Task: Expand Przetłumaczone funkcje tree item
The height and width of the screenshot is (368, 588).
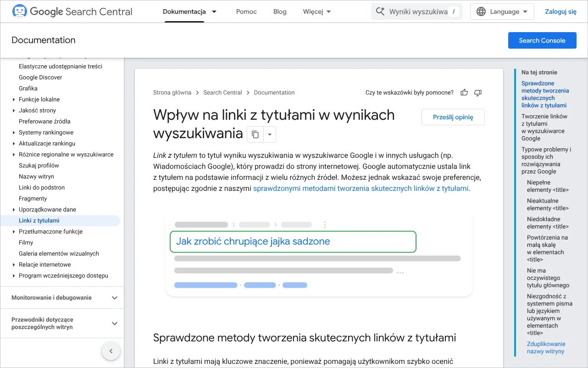Action: pos(14,232)
